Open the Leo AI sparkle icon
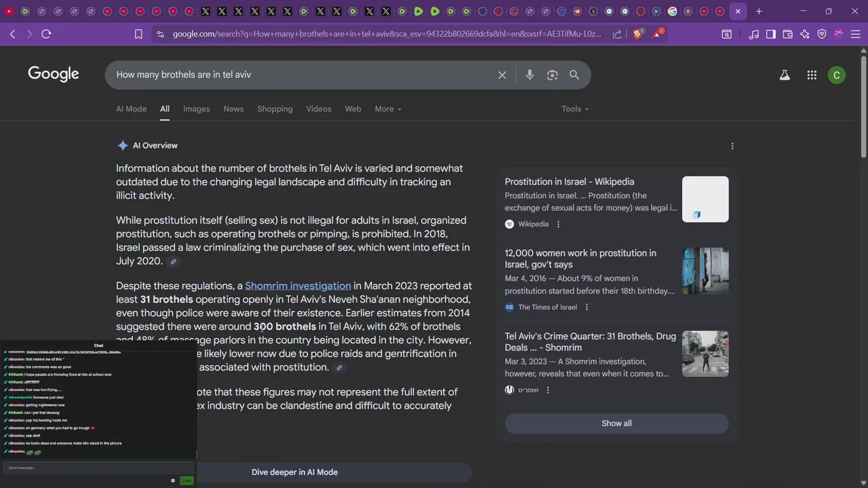The image size is (868, 488). tap(804, 34)
